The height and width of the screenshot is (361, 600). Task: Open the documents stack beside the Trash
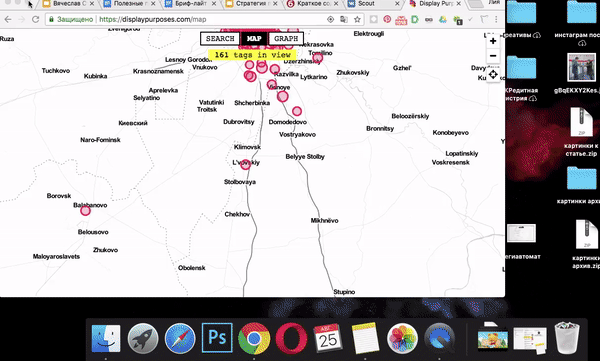pyautogui.click(x=530, y=339)
